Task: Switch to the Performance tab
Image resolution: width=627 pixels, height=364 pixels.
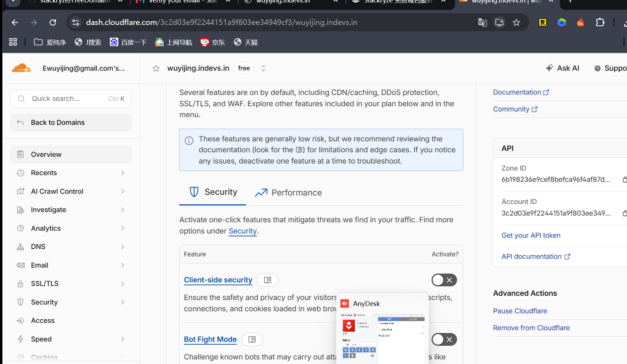Action: point(288,192)
